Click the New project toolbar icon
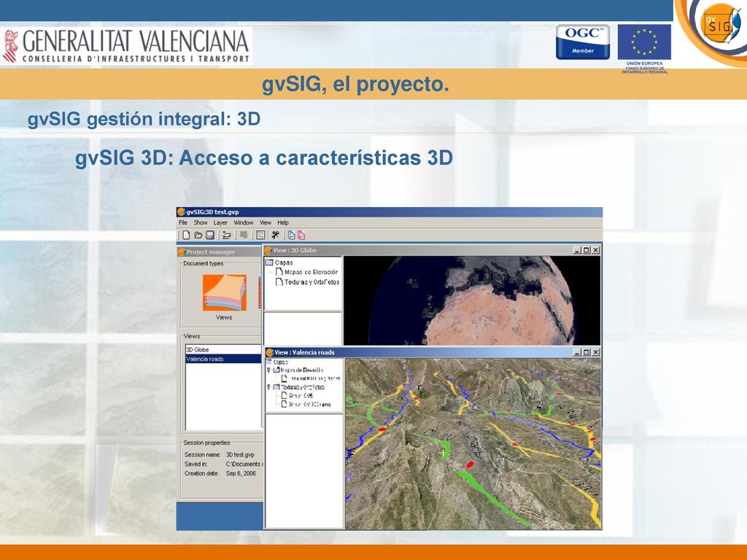Viewport: 747px width, 560px height. tap(186, 235)
